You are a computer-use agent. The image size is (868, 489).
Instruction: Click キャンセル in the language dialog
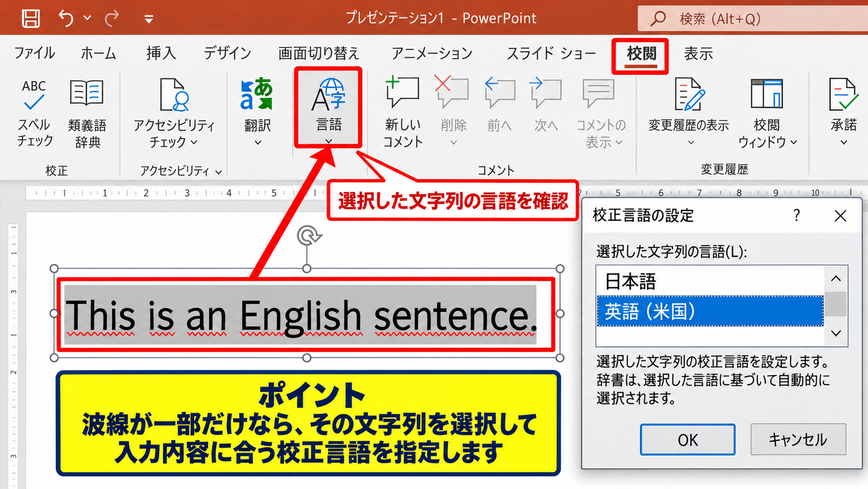tap(798, 440)
